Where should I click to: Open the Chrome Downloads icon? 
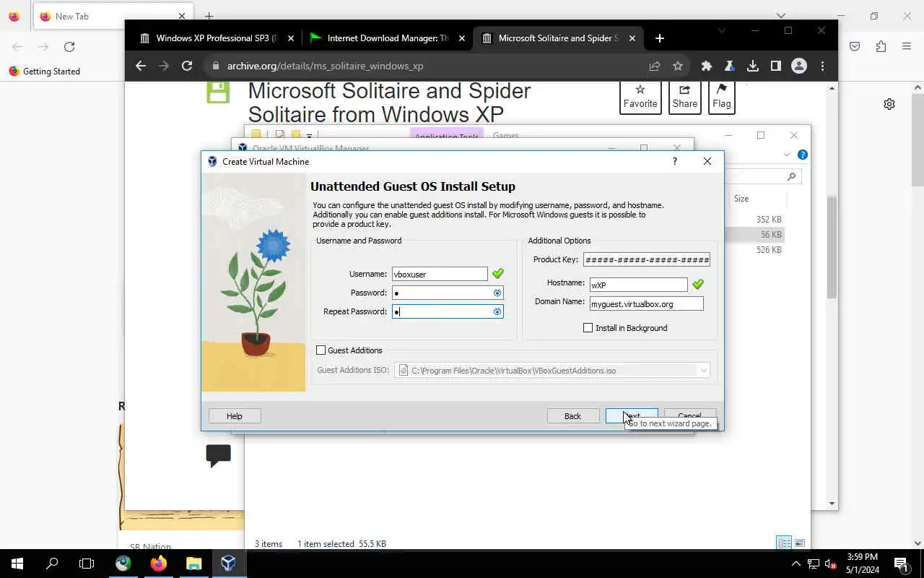click(x=753, y=66)
